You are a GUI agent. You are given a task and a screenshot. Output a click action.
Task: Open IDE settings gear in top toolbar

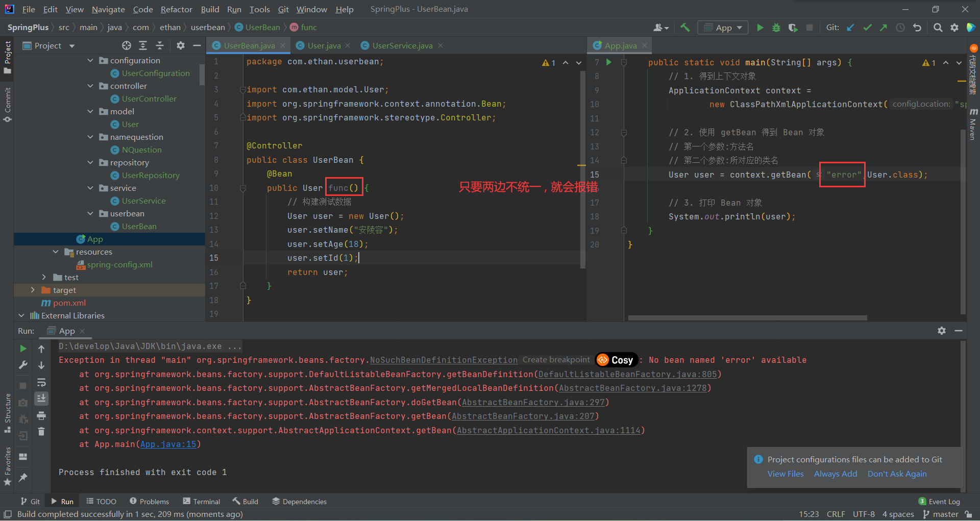[954, 28]
